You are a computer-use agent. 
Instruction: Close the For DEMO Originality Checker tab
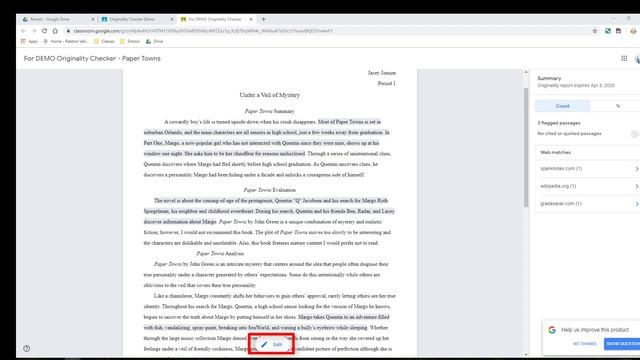pyautogui.click(x=251, y=19)
